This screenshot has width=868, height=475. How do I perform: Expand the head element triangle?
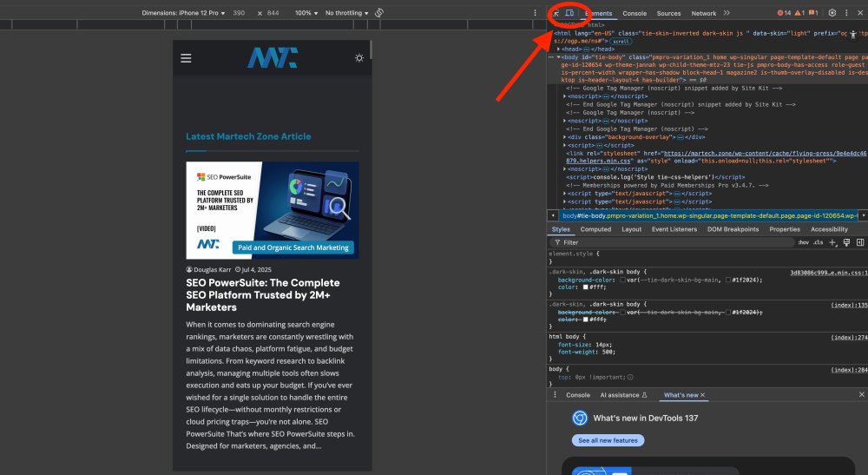click(558, 49)
